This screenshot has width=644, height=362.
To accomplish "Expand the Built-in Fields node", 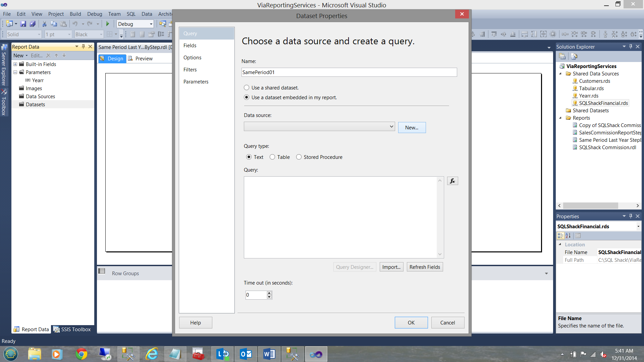I will (15, 64).
